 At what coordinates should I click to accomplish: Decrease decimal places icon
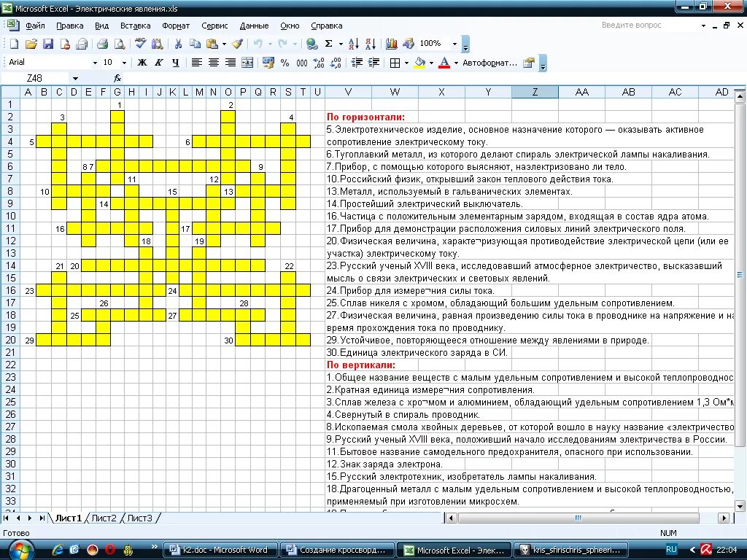pos(336,63)
